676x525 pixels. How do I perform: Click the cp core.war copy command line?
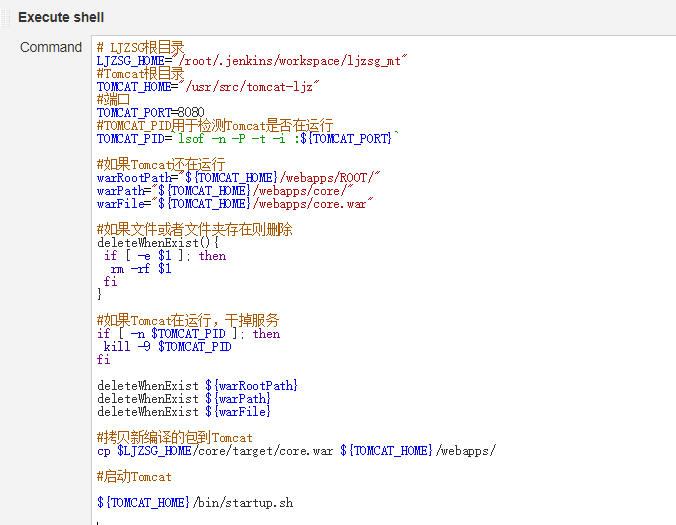[297, 451]
